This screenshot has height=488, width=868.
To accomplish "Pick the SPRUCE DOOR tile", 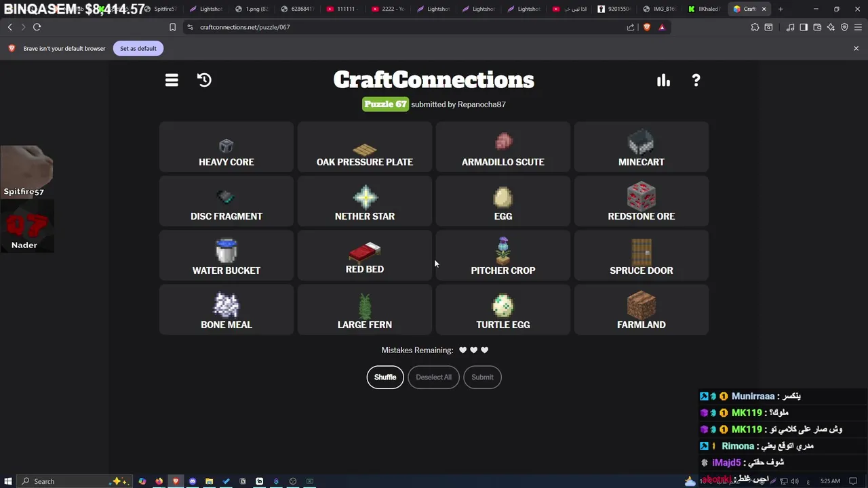I will pos(642,256).
